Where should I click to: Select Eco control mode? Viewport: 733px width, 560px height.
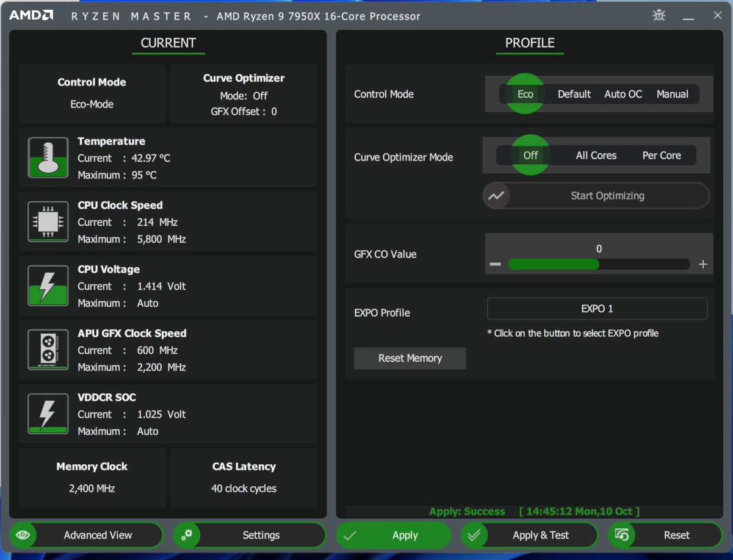tap(525, 94)
